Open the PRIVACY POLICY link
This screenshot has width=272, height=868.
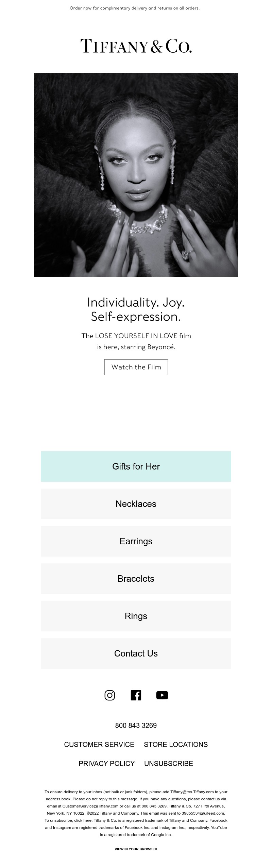(107, 764)
